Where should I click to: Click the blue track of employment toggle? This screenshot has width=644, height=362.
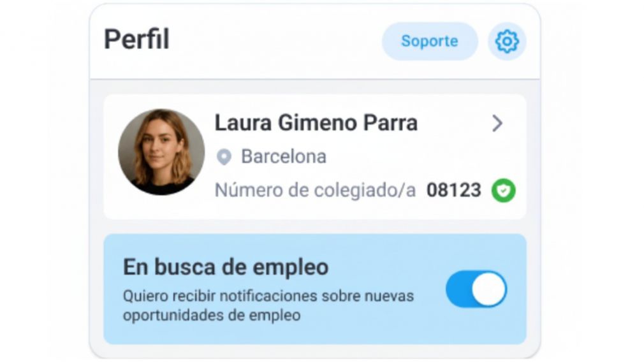pos(458,289)
